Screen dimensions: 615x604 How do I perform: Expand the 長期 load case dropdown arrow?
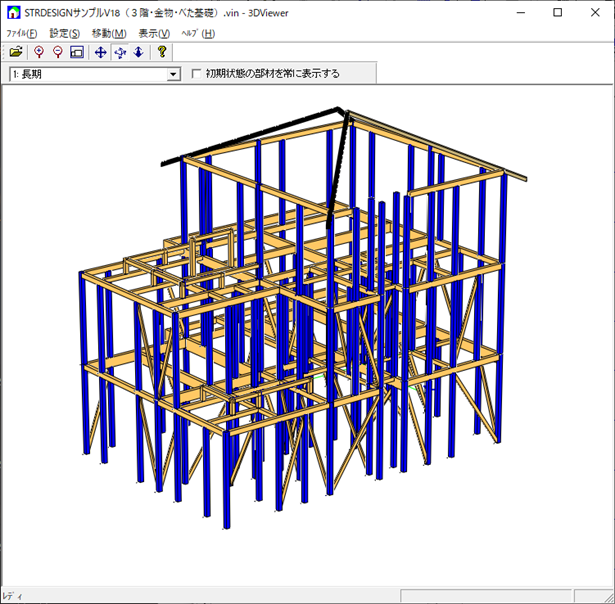tap(173, 74)
